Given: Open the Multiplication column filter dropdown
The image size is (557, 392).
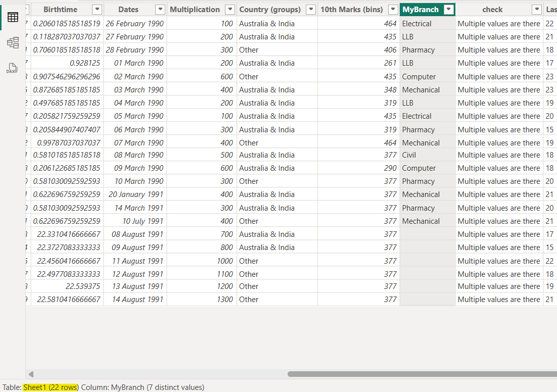Looking at the screenshot, I should point(230,9).
